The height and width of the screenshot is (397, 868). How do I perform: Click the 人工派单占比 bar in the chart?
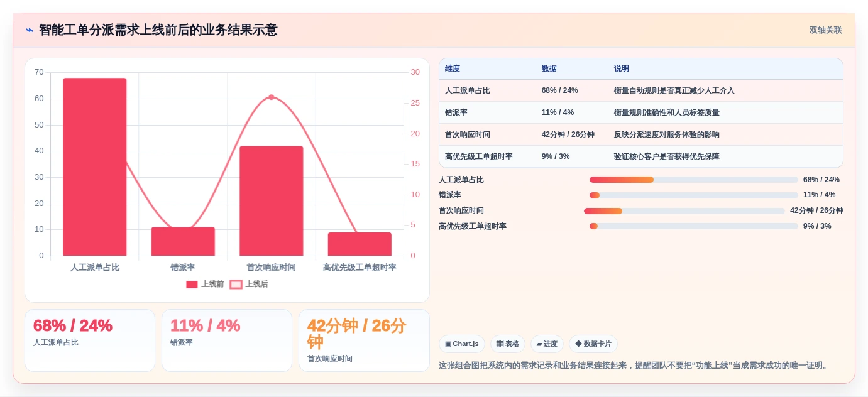pos(95,167)
